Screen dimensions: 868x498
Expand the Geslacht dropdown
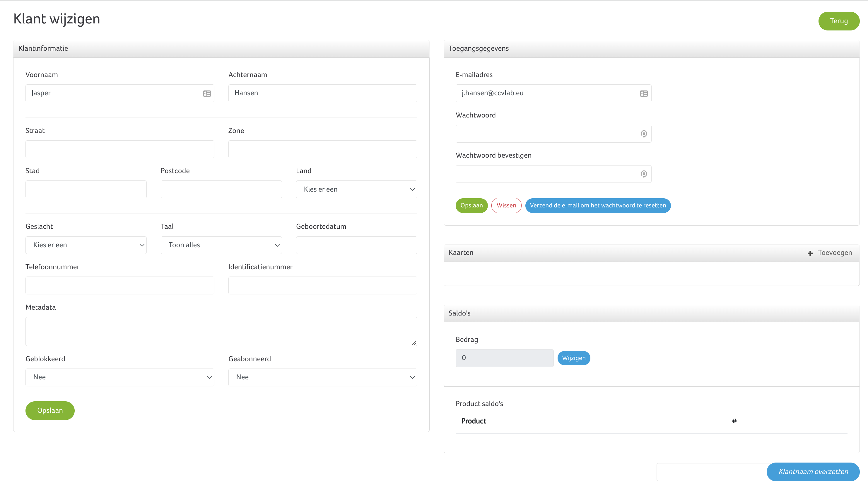coord(86,245)
